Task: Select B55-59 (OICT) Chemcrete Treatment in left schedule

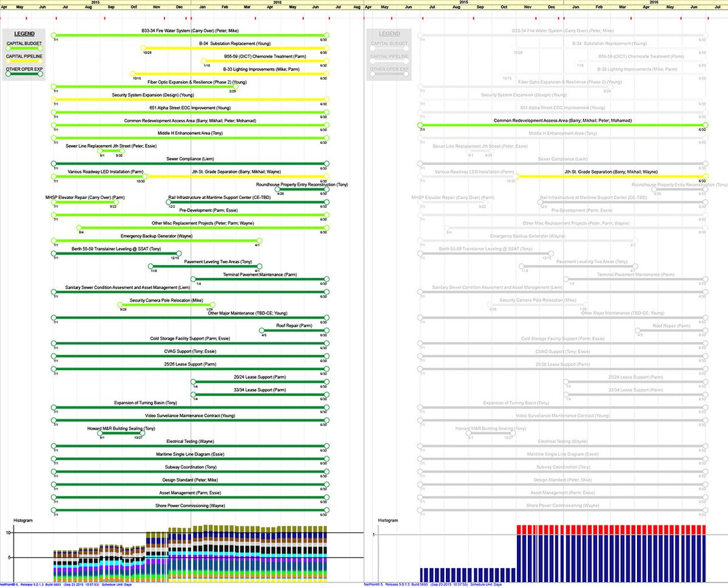Action: 265,61
